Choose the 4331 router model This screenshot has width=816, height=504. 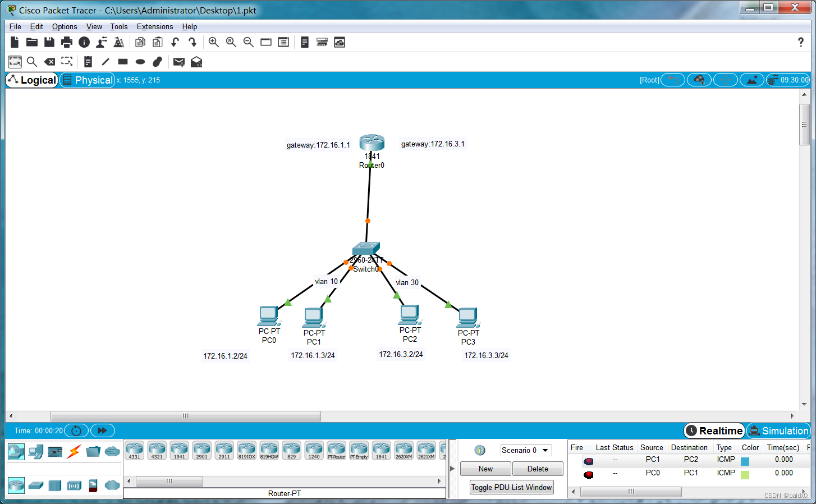point(135,451)
